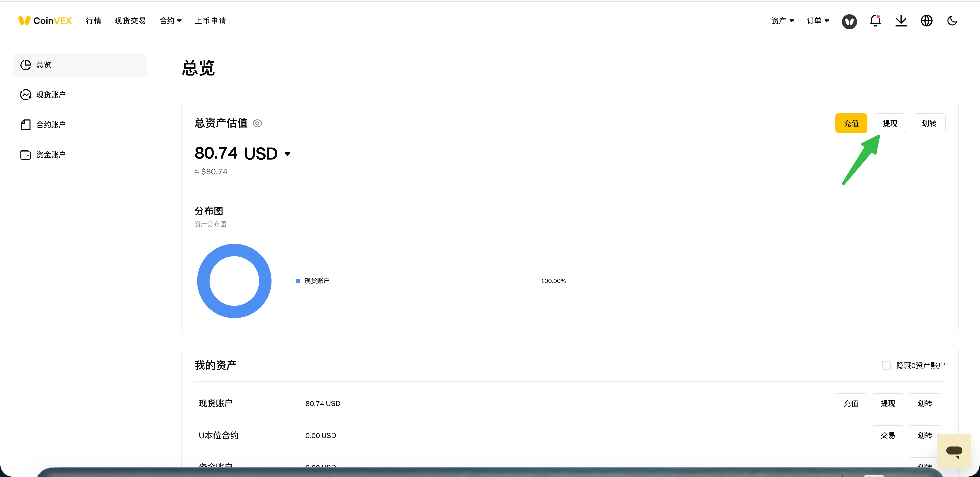The image size is (980, 477).
Task: Click the 分布图 section heading
Action: pyautogui.click(x=208, y=211)
